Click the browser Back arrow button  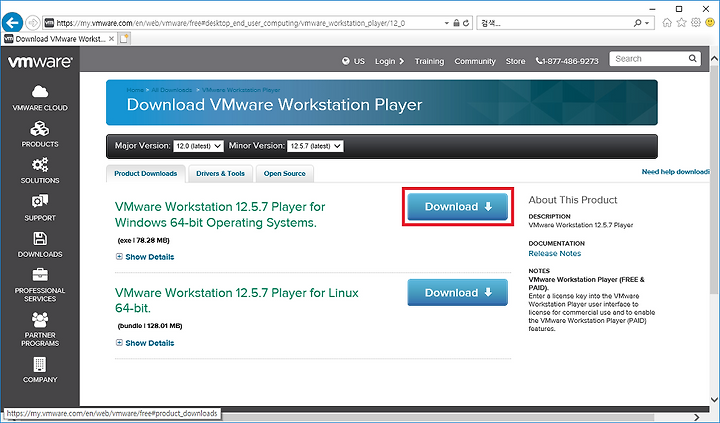tap(12, 22)
